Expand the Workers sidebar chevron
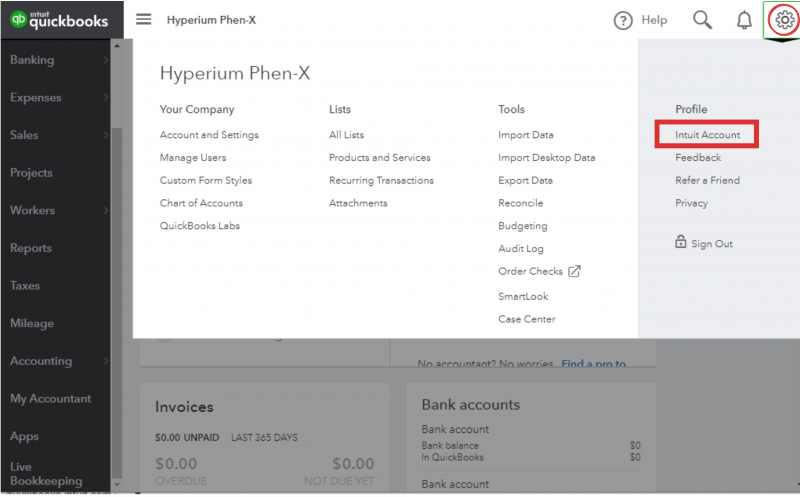The image size is (800, 497). [106, 210]
